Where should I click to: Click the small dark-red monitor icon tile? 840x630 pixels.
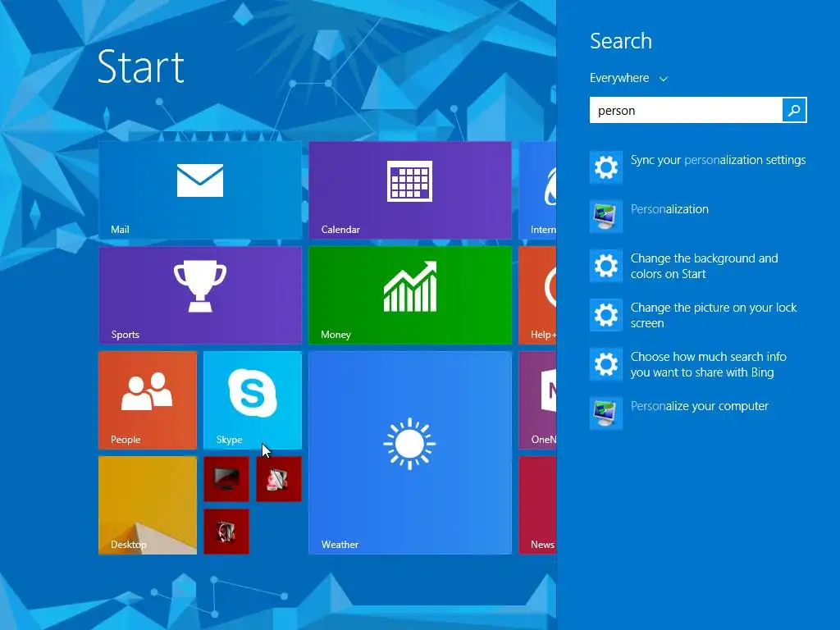(226, 479)
